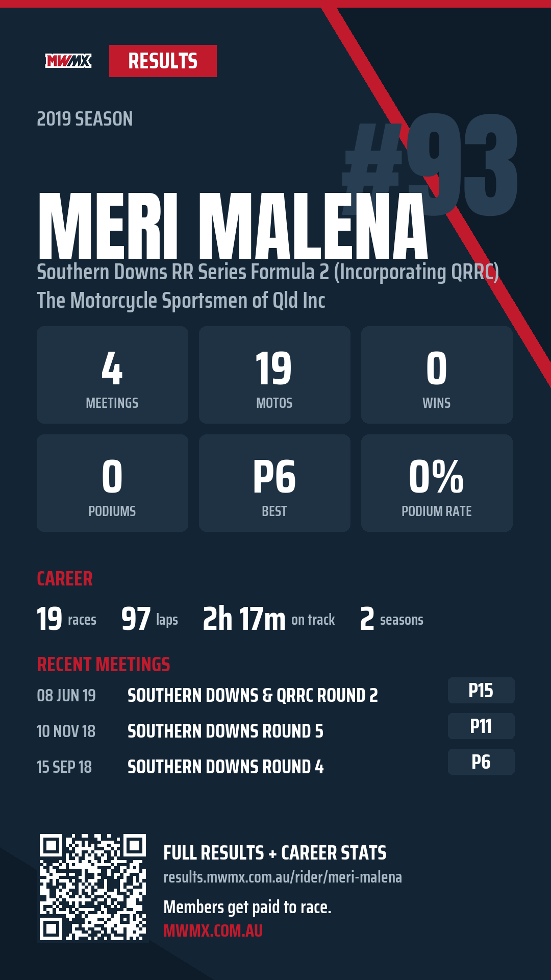This screenshot has width=551, height=980.
Task: Select the P6 BEST stat card
Action: pyautogui.click(x=274, y=483)
